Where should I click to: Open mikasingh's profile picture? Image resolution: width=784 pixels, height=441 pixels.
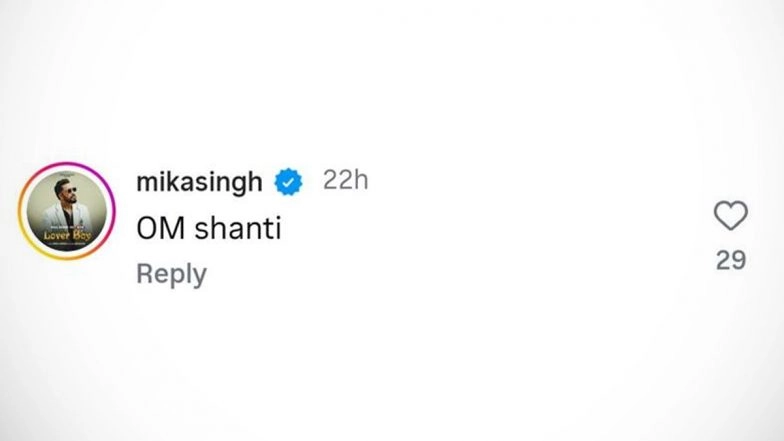[67, 212]
